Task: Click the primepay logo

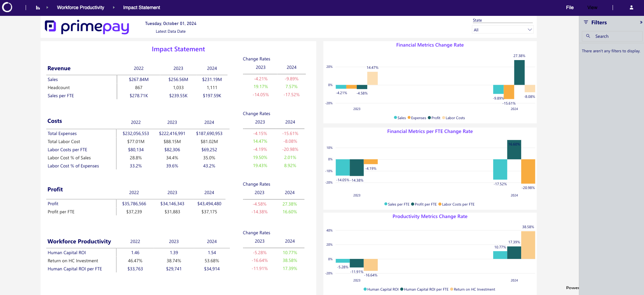Action: pos(87,27)
